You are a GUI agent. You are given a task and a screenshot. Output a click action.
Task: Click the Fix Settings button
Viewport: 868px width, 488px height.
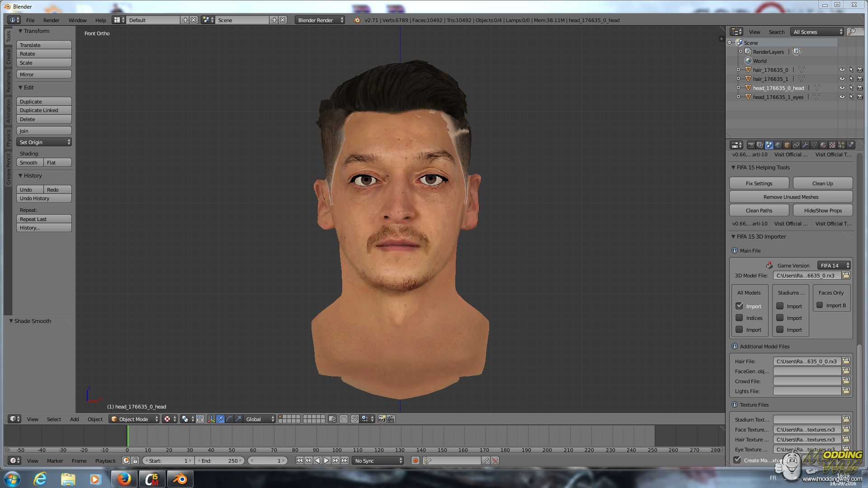pos(759,183)
